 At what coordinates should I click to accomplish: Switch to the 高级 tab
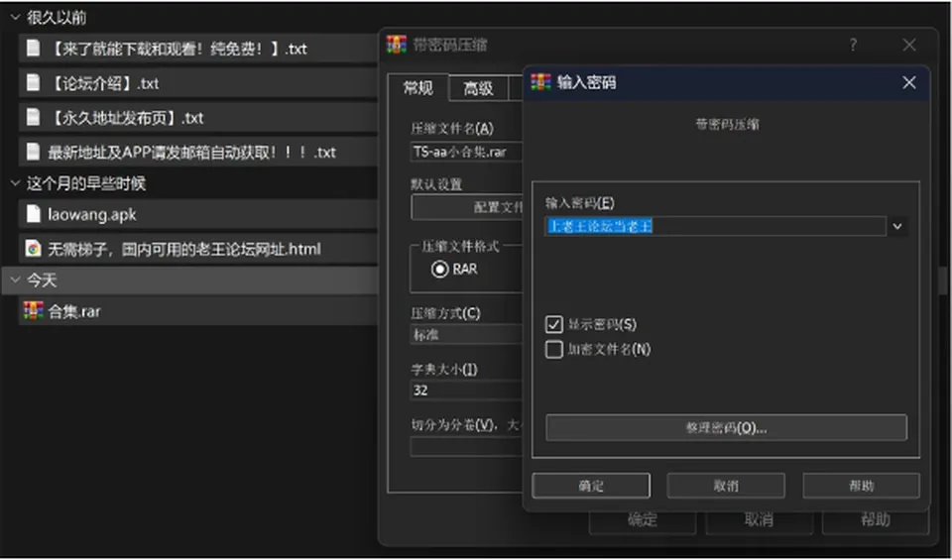tap(478, 88)
